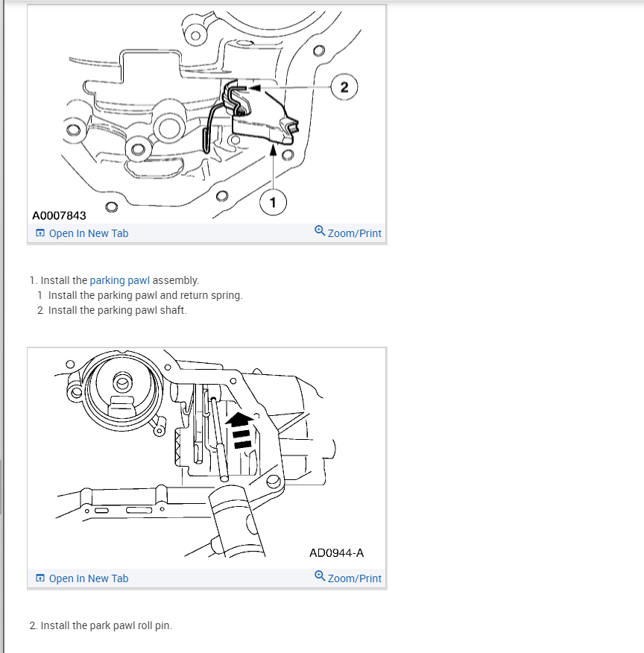Click callout circle number 1 in first diagram
Screen dimensions: 644x653
(x=273, y=203)
